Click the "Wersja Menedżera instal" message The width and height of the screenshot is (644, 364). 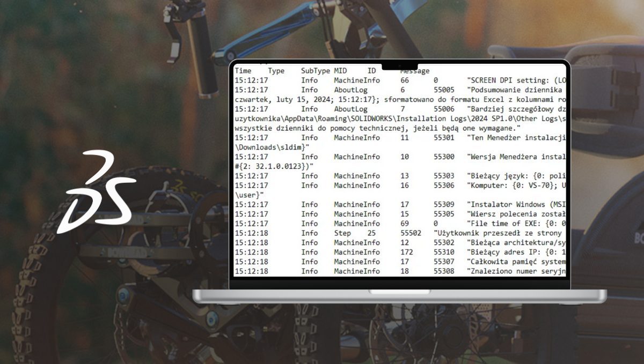tap(516, 157)
